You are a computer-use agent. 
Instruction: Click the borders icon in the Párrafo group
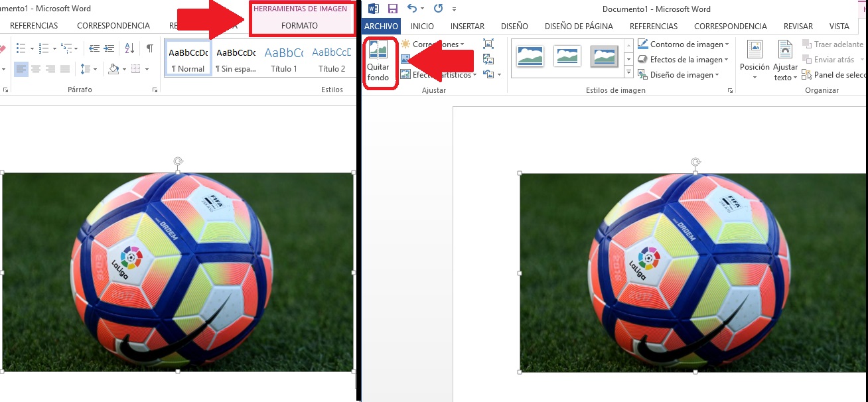[136, 69]
